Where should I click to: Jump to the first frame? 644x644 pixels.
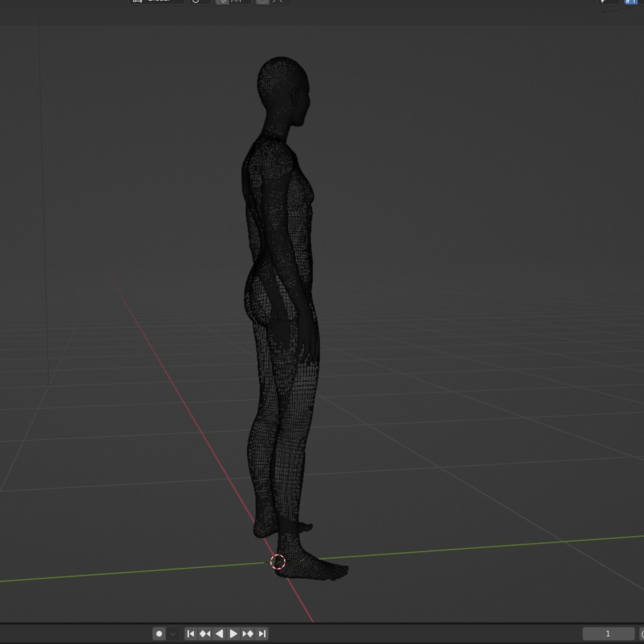pyautogui.click(x=191, y=634)
